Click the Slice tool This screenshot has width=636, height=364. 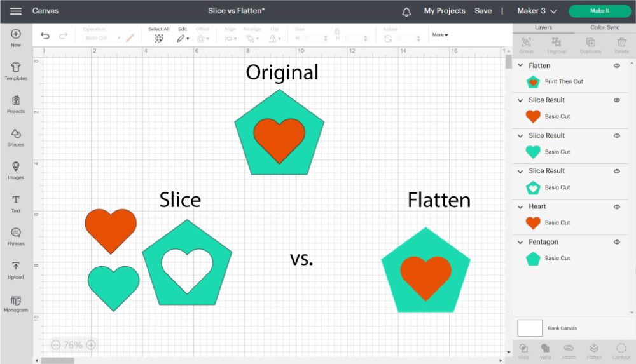(x=523, y=351)
